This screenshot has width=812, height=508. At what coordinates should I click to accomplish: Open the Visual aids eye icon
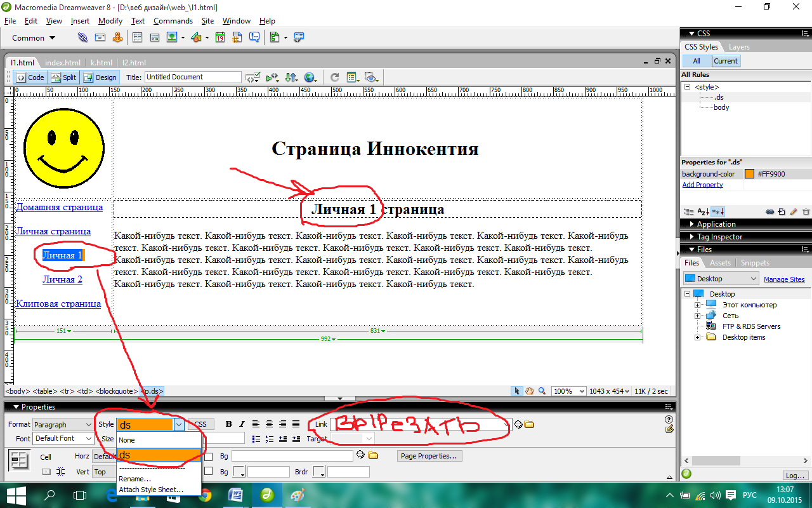[x=372, y=77]
